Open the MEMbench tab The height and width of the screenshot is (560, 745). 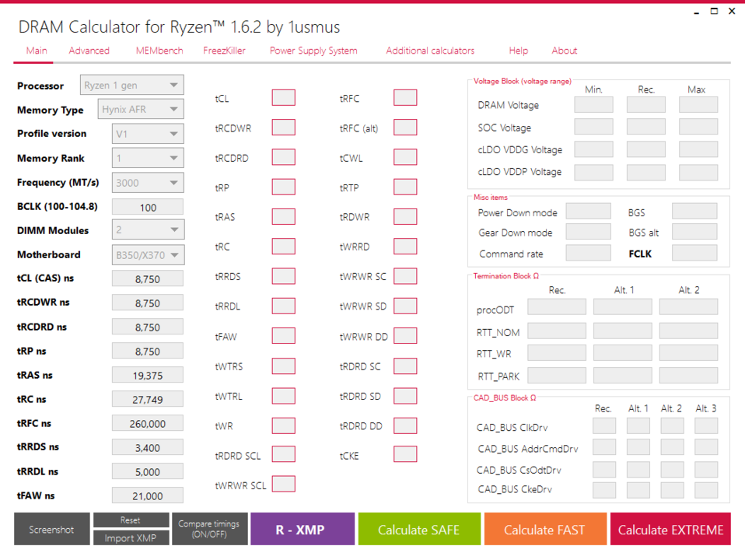(159, 51)
